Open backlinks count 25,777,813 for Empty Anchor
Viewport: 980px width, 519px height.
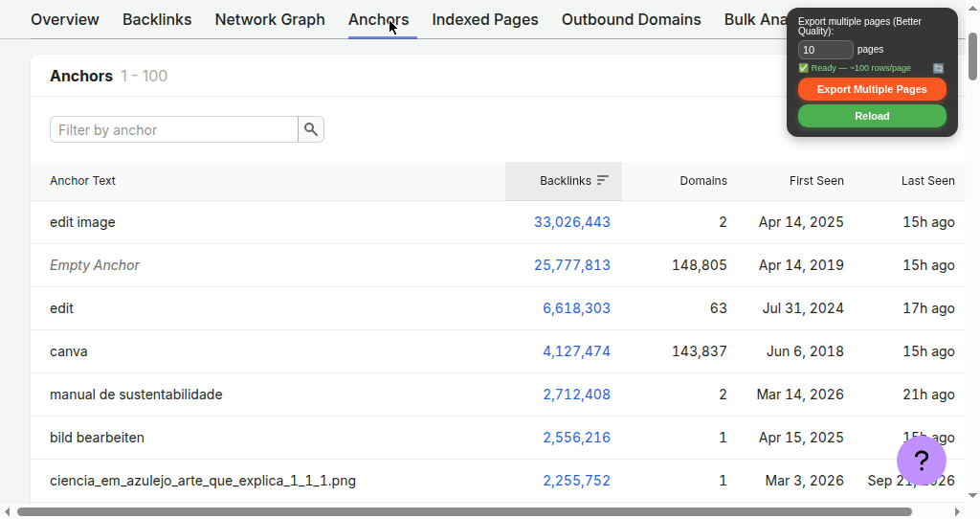tap(572, 265)
